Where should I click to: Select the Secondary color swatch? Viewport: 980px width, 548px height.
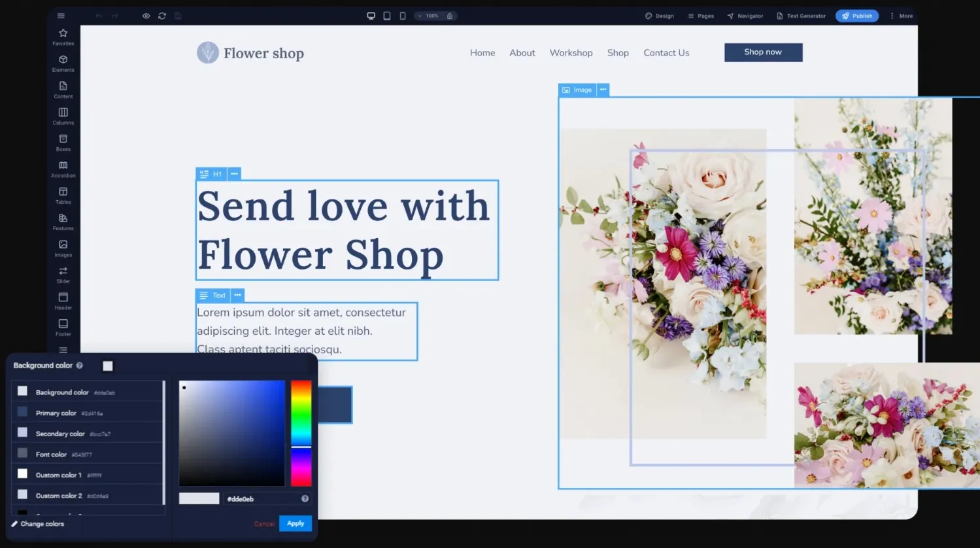click(22, 432)
